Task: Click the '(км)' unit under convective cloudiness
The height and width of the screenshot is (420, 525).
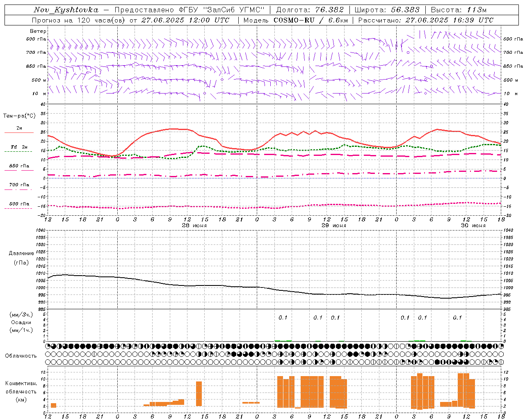Action: (x=21, y=399)
